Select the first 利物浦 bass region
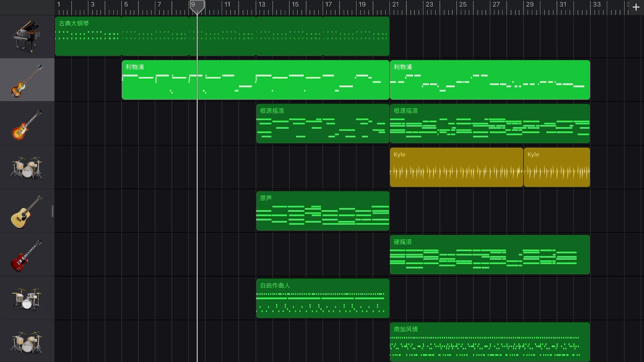This screenshot has height=362, width=644. pos(255,80)
